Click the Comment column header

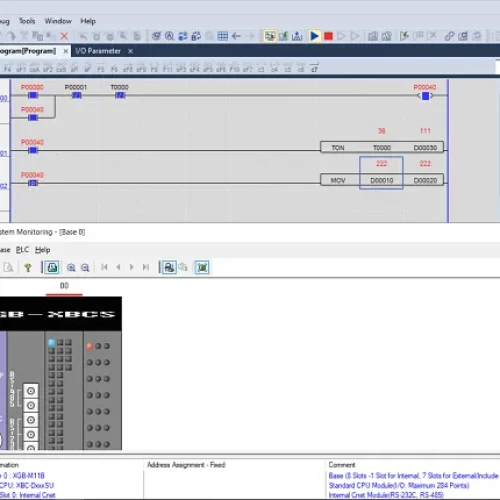(x=342, y=465)
